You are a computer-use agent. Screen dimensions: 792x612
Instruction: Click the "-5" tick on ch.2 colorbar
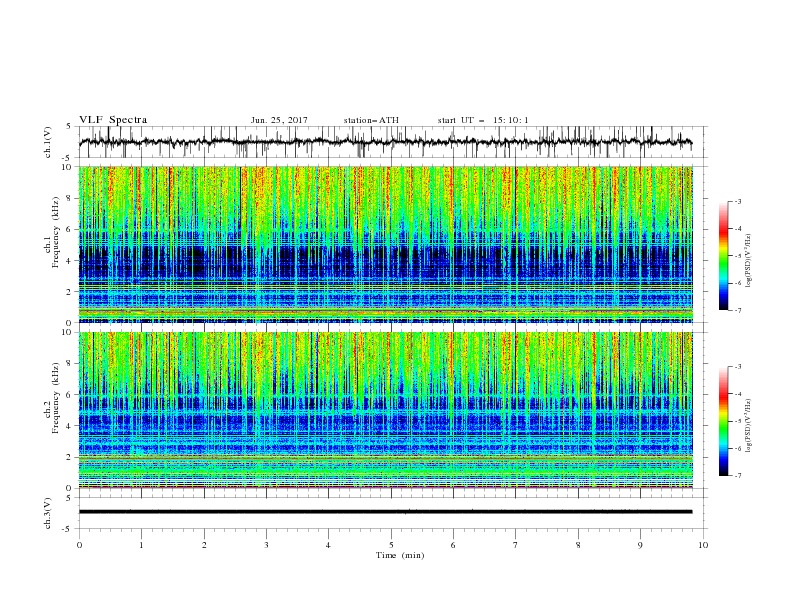click(x=738, y=421)
